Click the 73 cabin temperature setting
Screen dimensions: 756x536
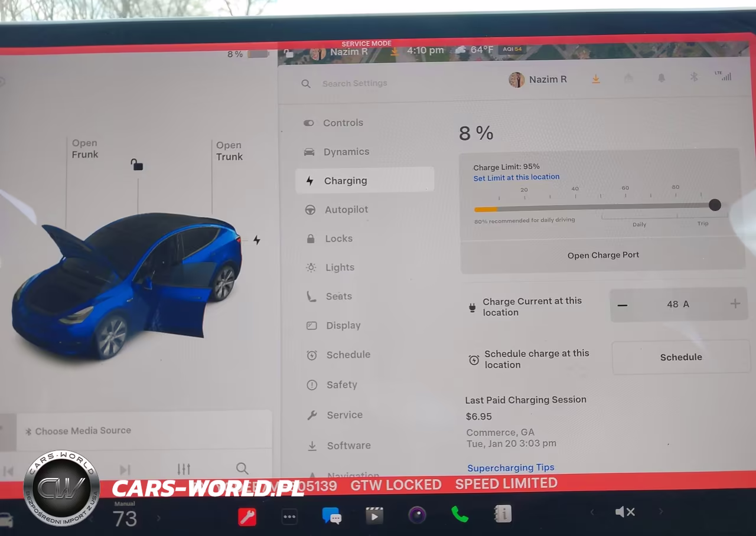tap(125, 519)
